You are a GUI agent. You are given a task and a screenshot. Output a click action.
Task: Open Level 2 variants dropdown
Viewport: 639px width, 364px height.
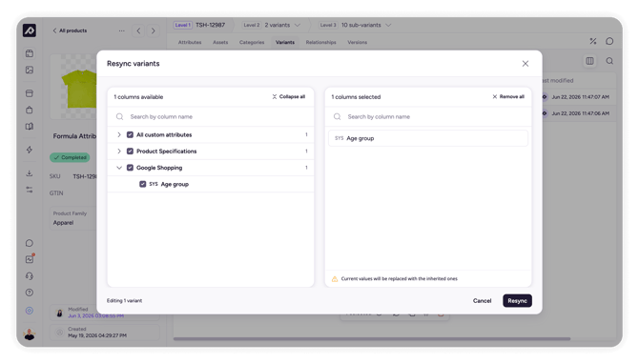click(x=272, y=25)
